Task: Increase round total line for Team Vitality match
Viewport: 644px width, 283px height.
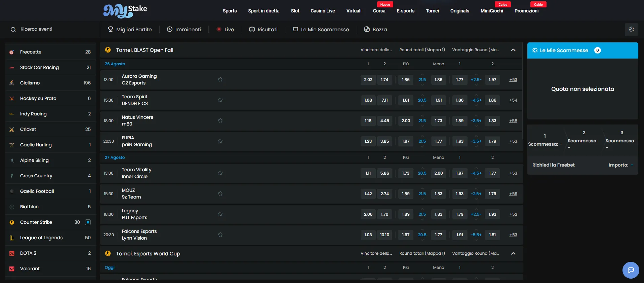Action: (422, 169)
